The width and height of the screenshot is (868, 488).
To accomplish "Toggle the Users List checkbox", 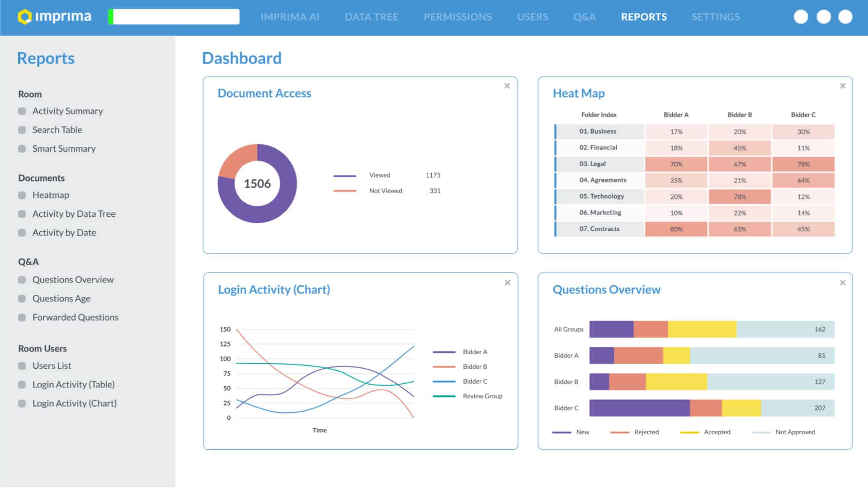I will [x=22, y=366].
